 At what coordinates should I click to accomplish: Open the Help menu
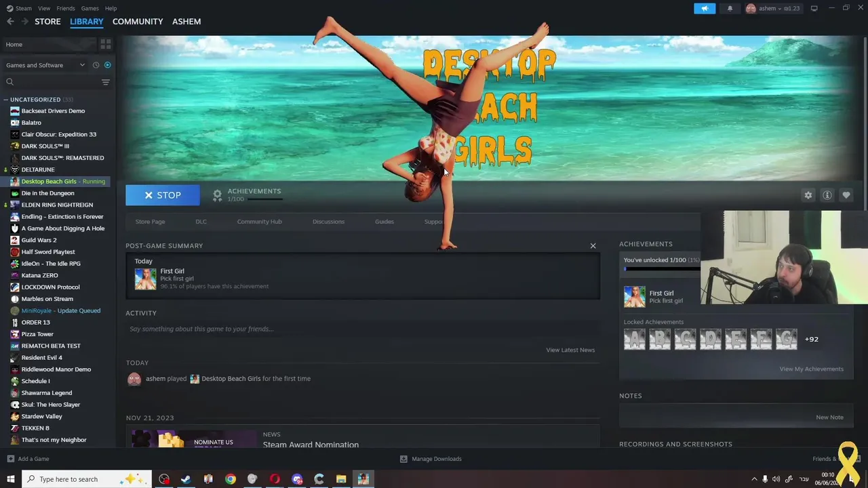pos(111,8)
